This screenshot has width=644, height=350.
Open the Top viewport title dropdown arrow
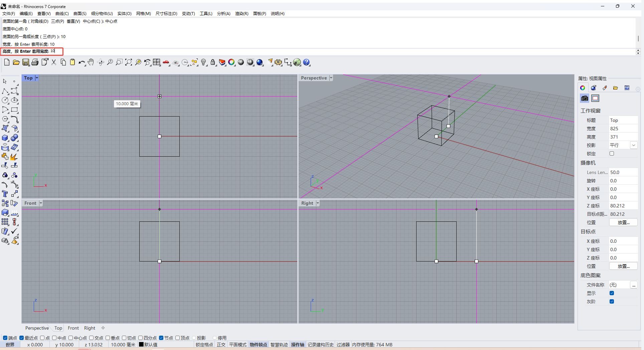coord(37,78)
